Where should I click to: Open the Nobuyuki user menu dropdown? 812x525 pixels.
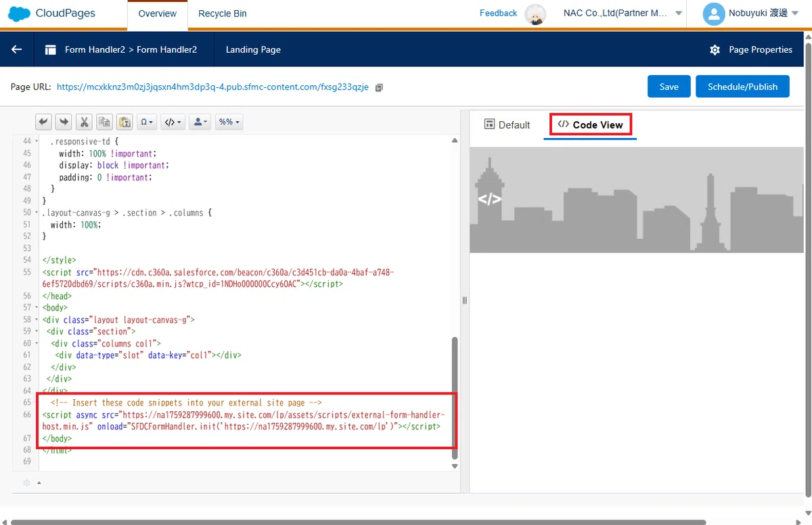click(764, 14)
